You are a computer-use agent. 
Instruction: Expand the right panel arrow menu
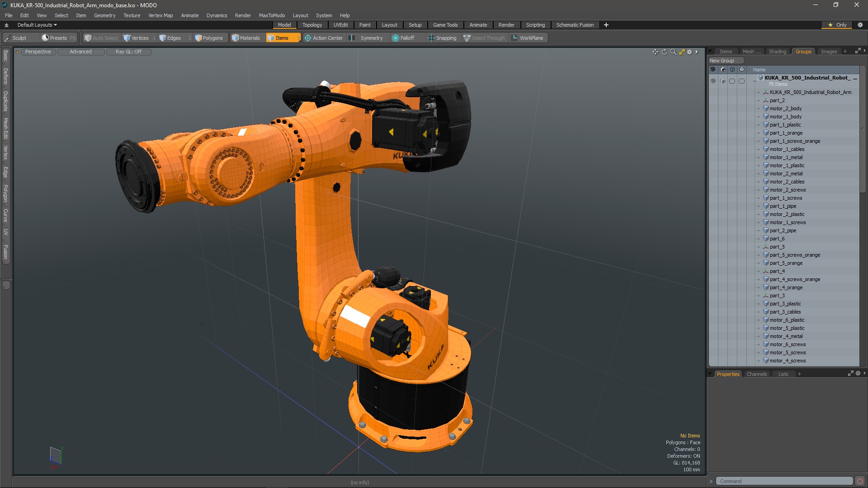point(864,51)
